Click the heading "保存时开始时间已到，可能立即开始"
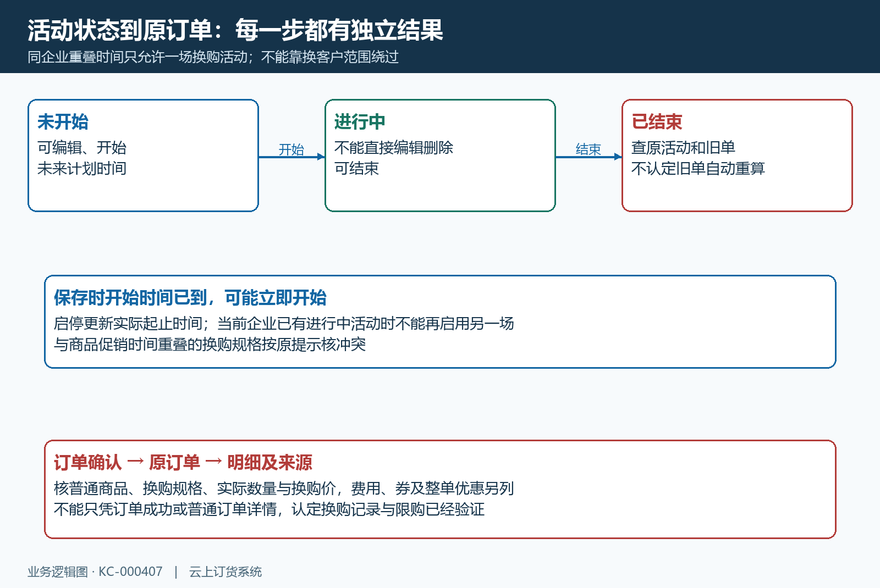Viewport: 880px width, 588px height. coord(190,297)
